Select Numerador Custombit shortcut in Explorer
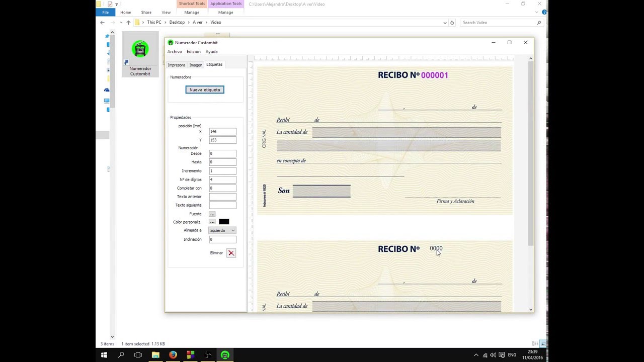644x362 pixels. pyautogui.click(x=140, y=55)
